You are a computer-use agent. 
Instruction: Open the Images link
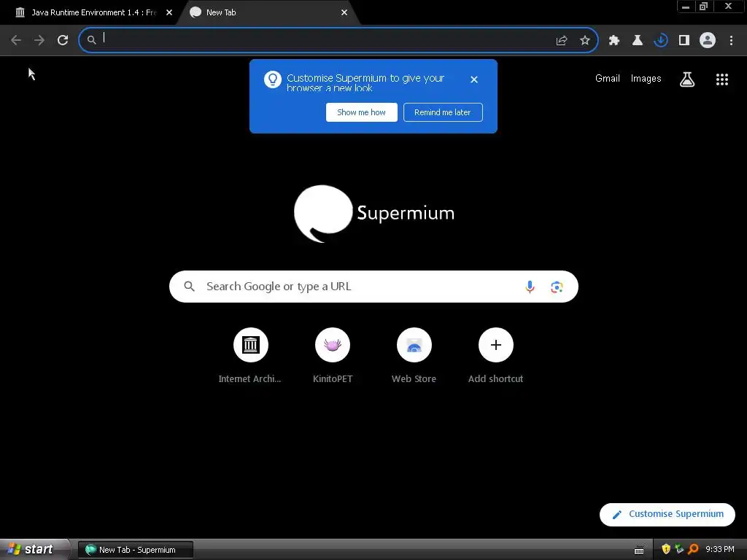point(646,79)
